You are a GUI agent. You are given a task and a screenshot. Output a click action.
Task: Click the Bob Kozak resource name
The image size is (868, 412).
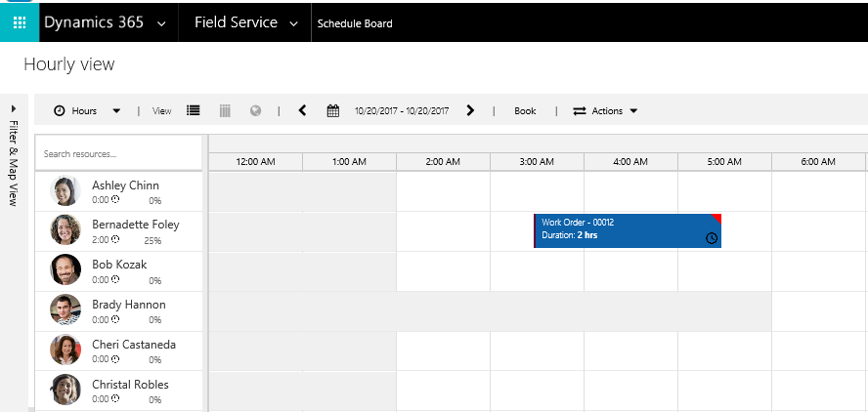pyautogui.click(x=120, y=265)
